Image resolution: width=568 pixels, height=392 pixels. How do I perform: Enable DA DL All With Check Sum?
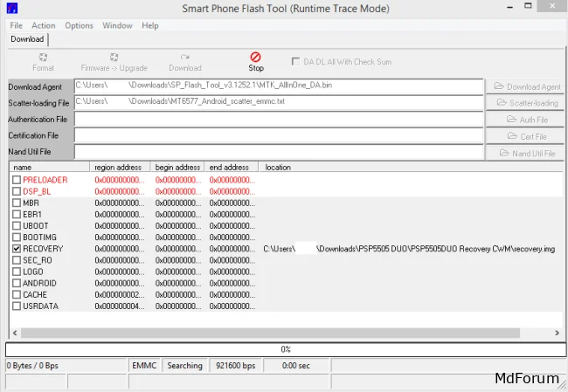tap(297, 62)
